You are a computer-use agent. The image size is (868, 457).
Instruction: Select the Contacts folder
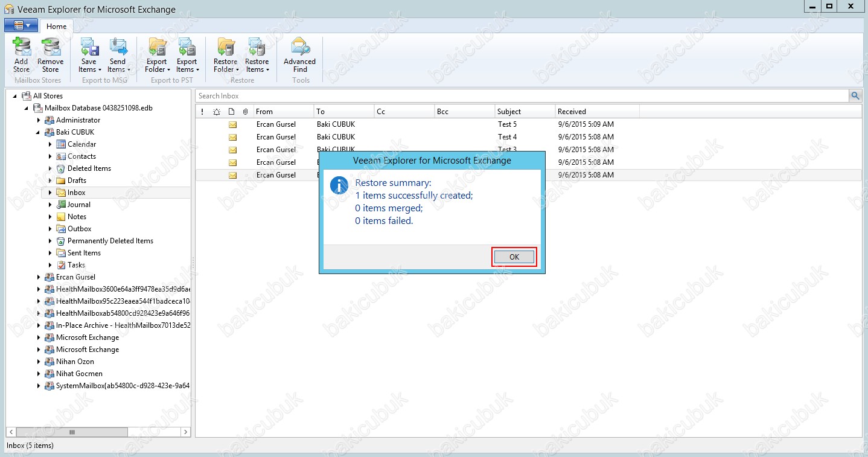coord(81,156)
